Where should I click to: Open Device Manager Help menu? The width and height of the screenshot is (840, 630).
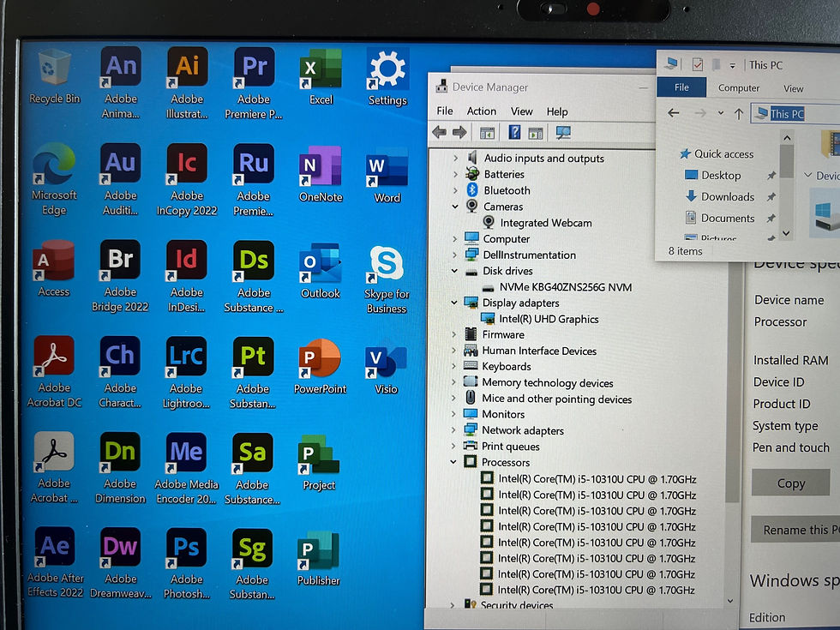point(556,112)
